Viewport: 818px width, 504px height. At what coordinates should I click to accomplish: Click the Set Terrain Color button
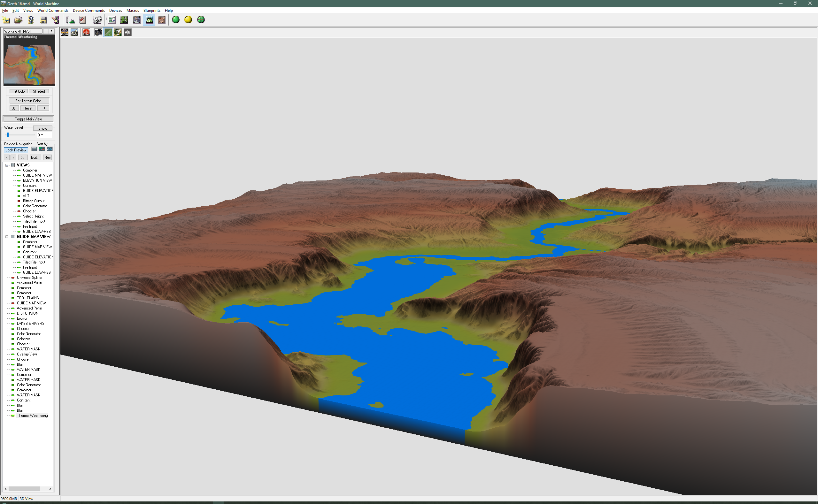[x=29, y=101]
